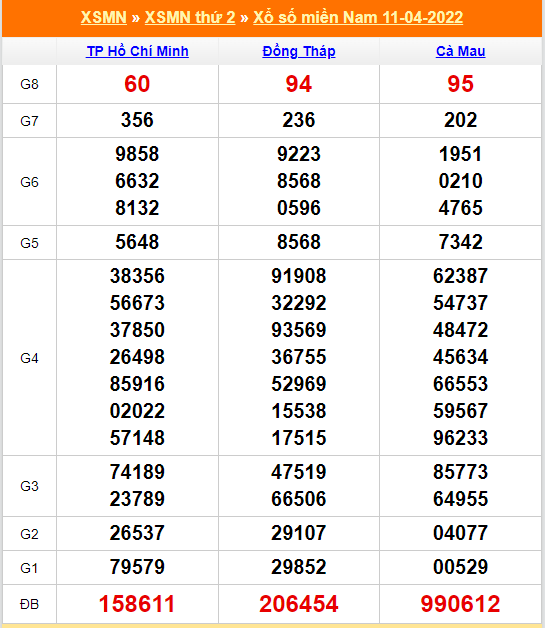545x628 pixels.
Task: Open the Đồng Tháp column link
Action: coord(299,51)
